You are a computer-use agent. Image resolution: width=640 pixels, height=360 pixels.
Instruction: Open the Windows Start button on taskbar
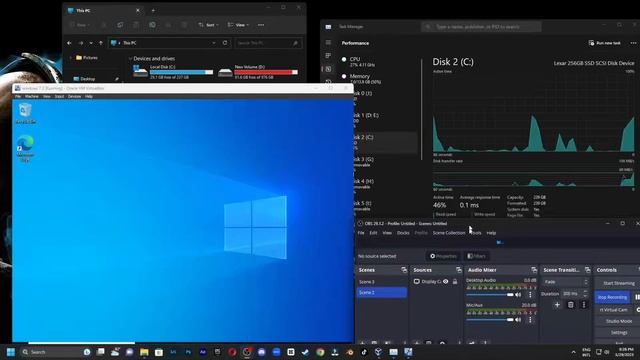click(x=11, y=352)
